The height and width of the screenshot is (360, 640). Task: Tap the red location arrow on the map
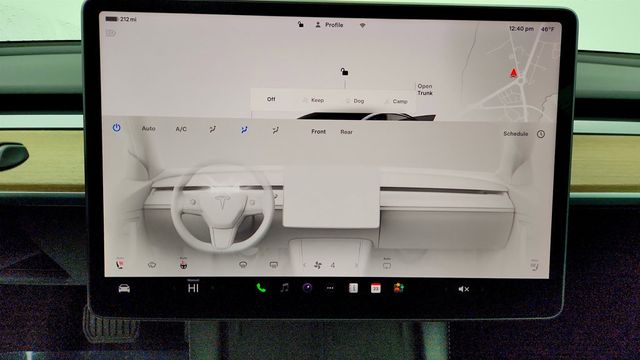click(x=513, y=73)
